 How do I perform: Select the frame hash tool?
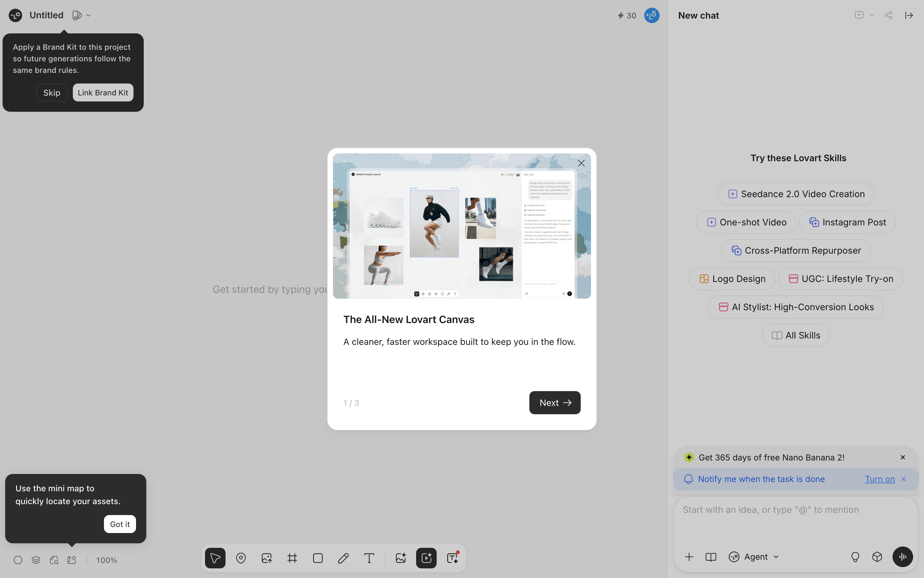(x=292, y=558)
